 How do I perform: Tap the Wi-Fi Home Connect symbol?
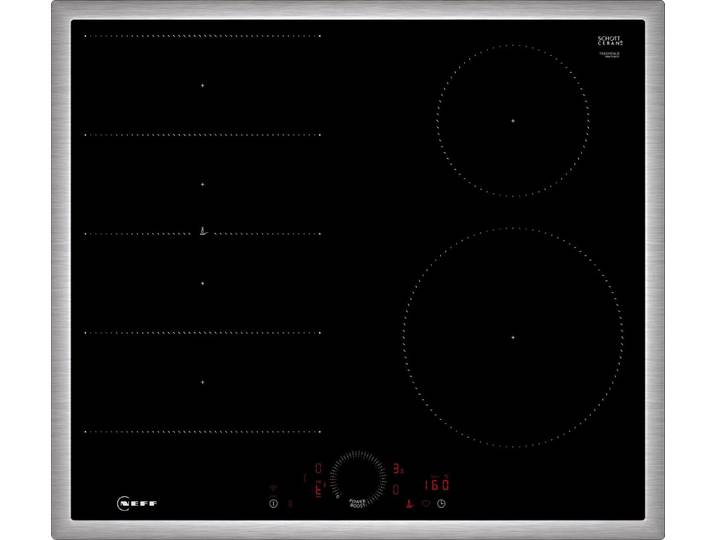pyautogui.click(x=273, y=489)
